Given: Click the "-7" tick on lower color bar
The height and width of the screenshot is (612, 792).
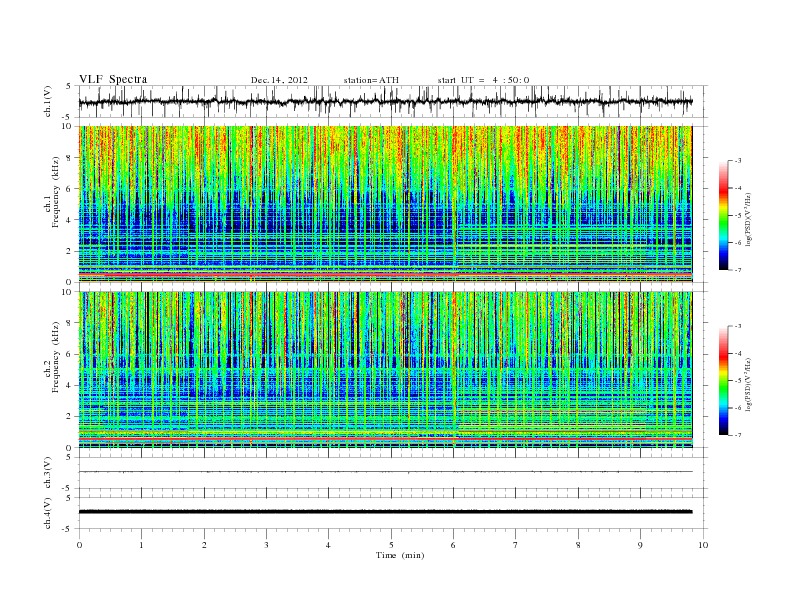Looking at the screenshot, I should tap(737, 435).
